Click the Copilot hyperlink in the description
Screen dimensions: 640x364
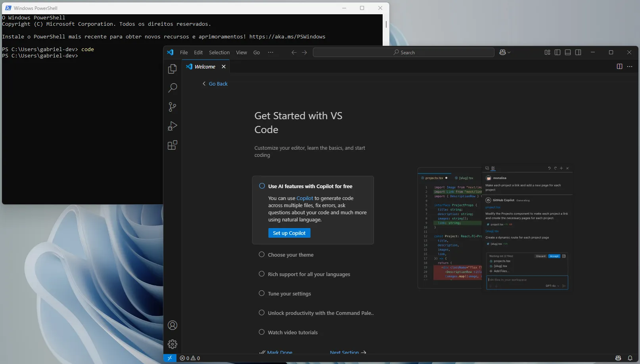pos(305,198)
